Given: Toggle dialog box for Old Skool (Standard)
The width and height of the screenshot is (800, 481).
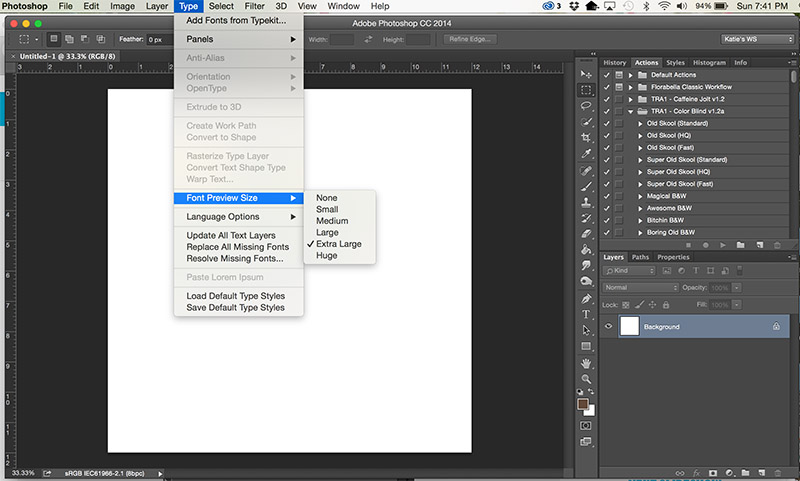Looking at the screenshot, I should tap(619, 123).
